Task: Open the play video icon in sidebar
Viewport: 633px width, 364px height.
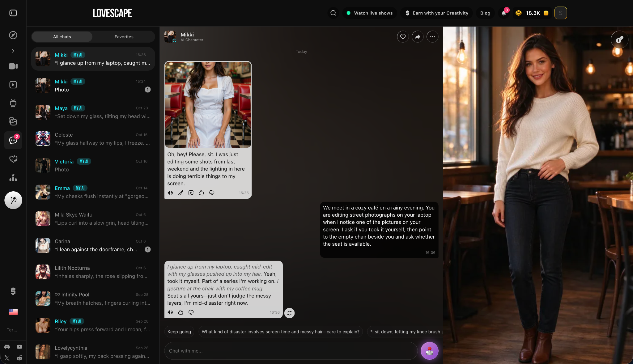Action: (13, 85)
